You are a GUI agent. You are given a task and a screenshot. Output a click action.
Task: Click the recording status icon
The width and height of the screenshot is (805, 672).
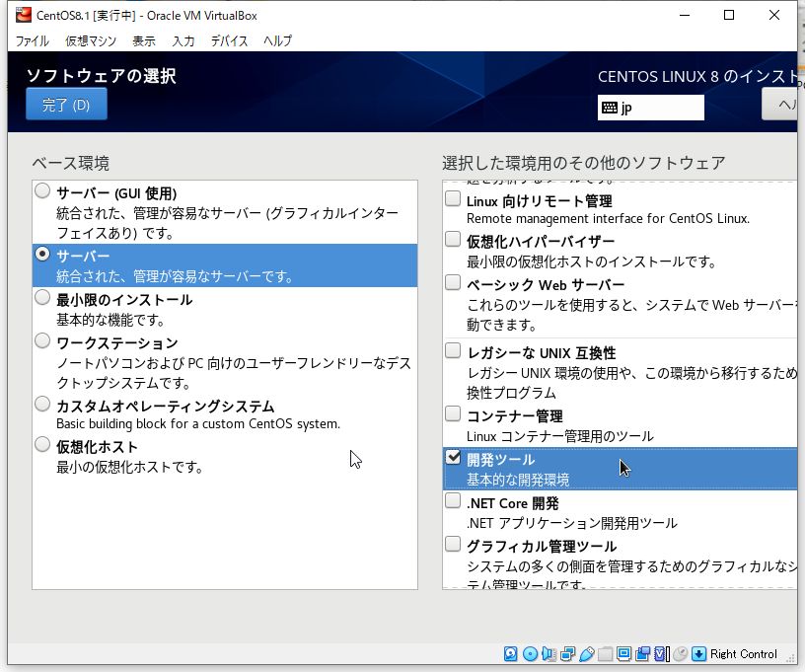tap(643, 653)
